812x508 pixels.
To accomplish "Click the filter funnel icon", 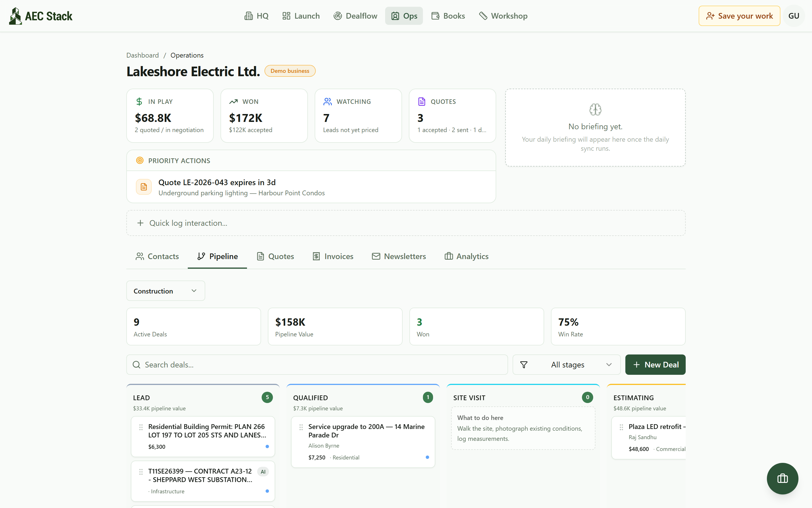I will tap(524, 365).
